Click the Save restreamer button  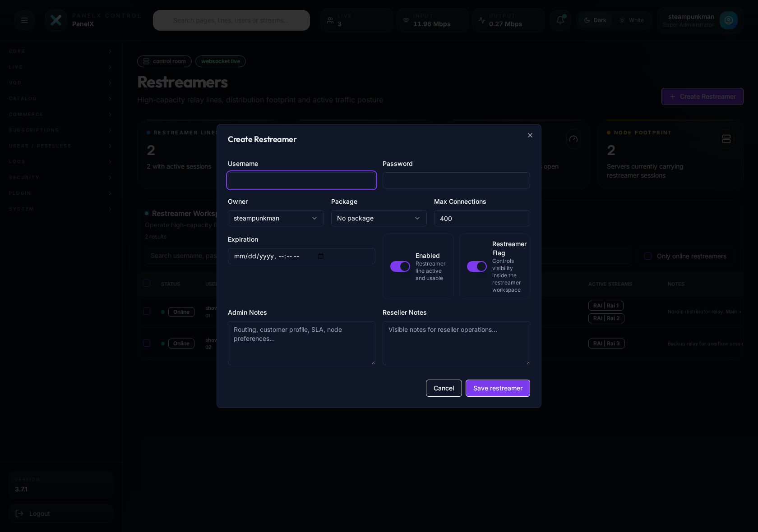497,388
